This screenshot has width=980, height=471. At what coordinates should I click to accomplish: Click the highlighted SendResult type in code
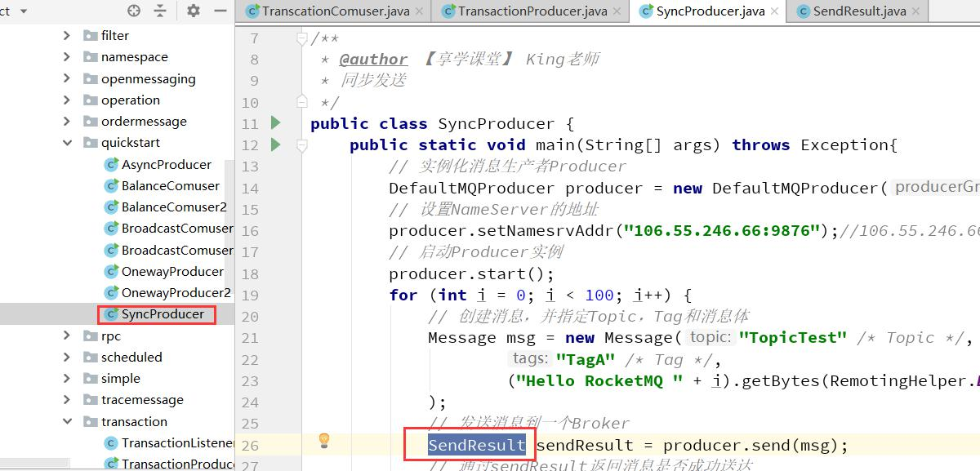(x=477, y=445)
